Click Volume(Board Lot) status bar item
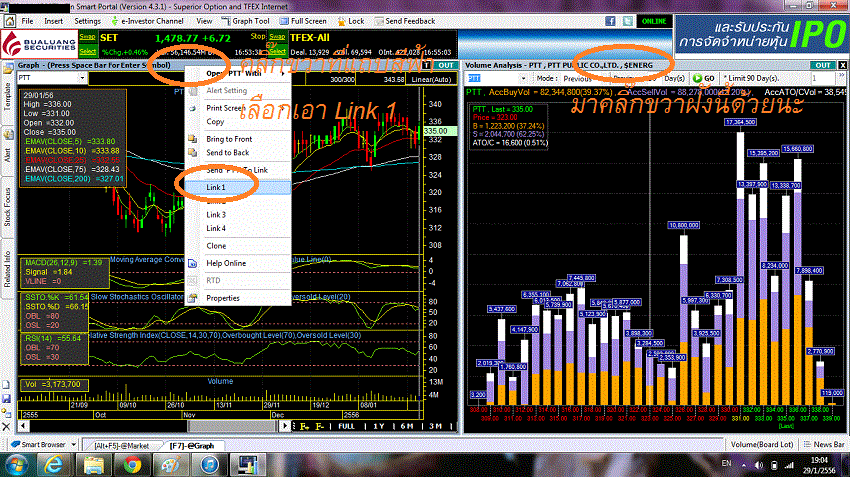Viewport: 850px width, 477px height. pos(762,444)
